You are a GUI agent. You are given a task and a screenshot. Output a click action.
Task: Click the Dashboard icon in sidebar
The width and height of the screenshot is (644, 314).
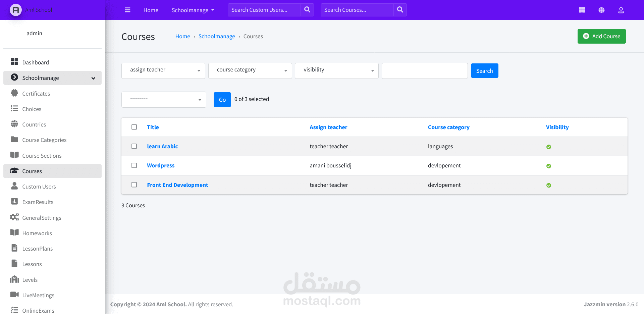tap(14, 62)
